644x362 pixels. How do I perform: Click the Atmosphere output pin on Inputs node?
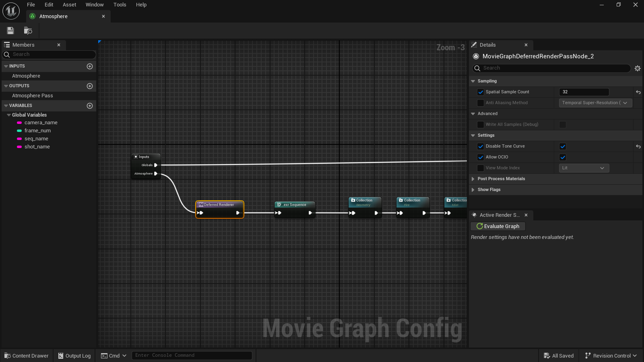coord(156,174)
